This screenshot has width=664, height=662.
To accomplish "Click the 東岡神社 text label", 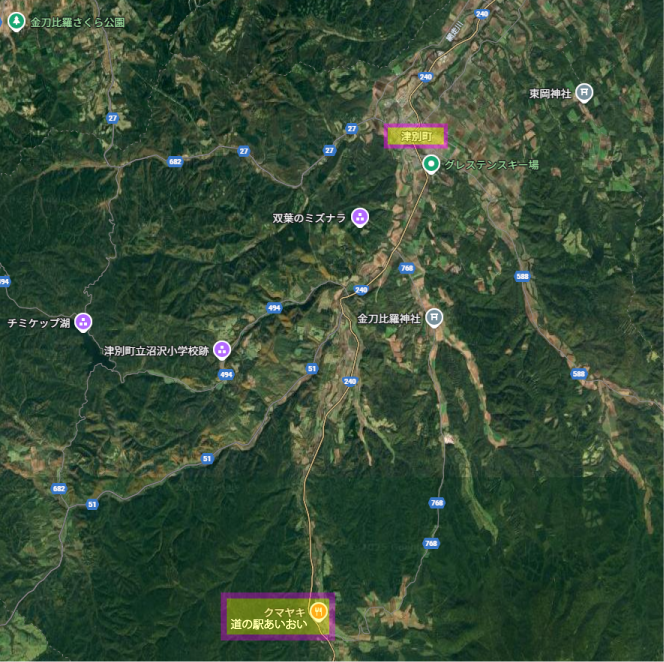I will coord(550,94).
